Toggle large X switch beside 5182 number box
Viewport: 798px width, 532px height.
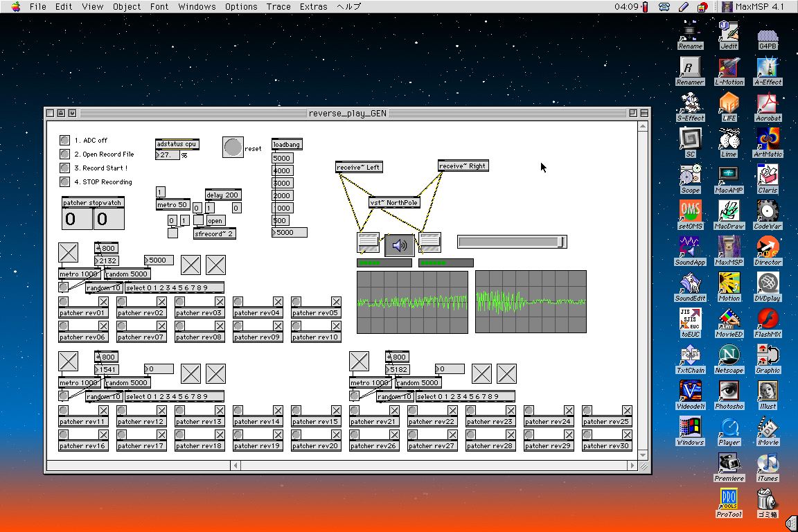[359, 361]
